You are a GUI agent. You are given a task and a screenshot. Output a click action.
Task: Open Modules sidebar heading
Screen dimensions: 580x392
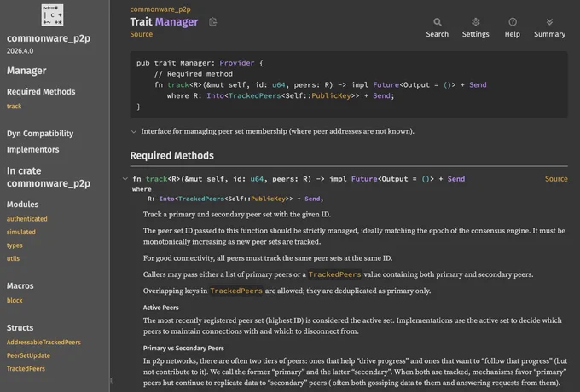pos(22,205)
